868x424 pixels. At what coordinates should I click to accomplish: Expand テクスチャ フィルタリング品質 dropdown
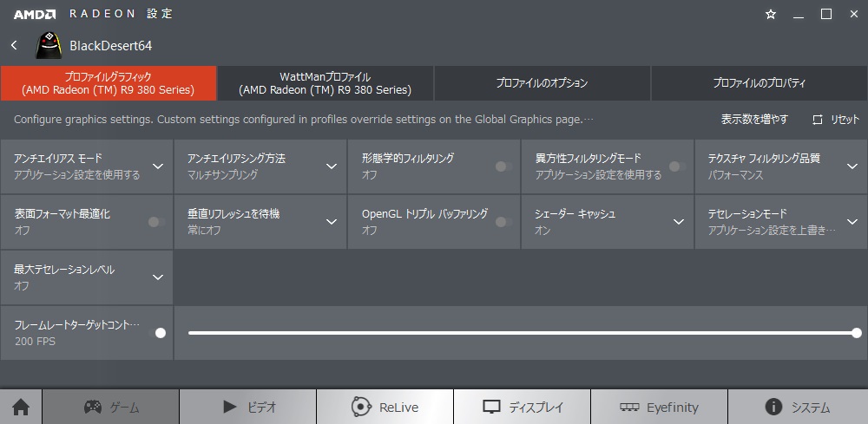pos(852,166)
